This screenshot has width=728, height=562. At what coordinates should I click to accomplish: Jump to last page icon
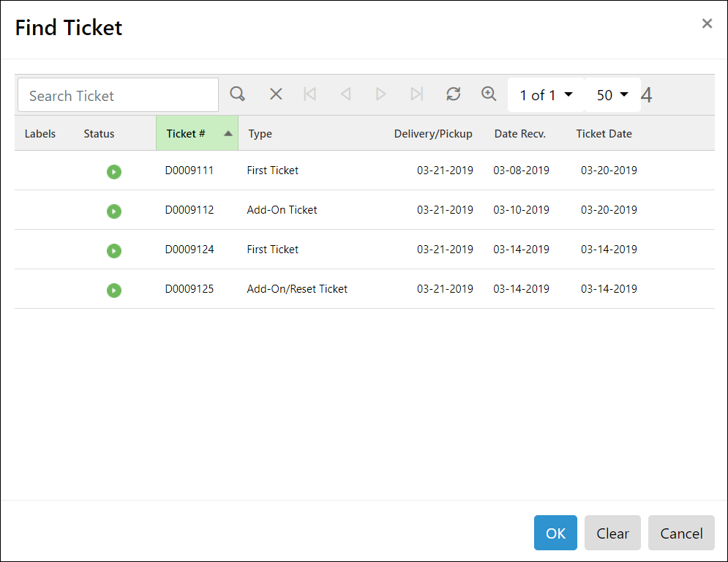tap(416, 94)
